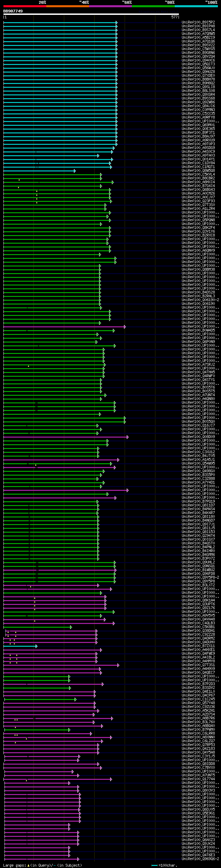Screen dimensions: 221x868
Task: Select the UniRef100_A7SRJ2 label
Action: (x=198, y=364)
